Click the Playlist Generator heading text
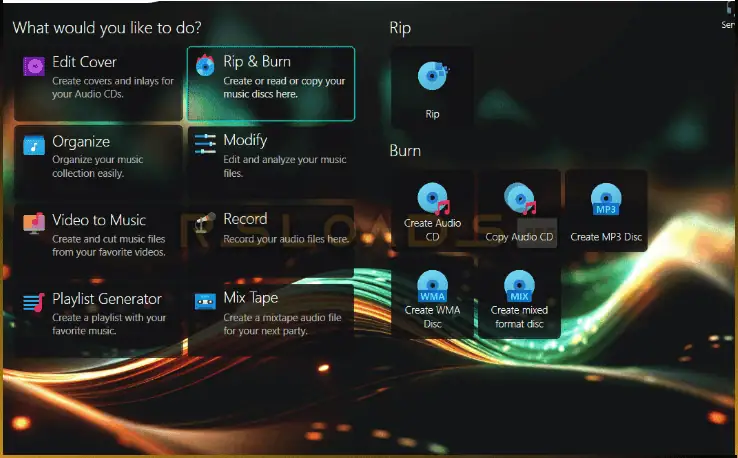 tap(106, 298)
